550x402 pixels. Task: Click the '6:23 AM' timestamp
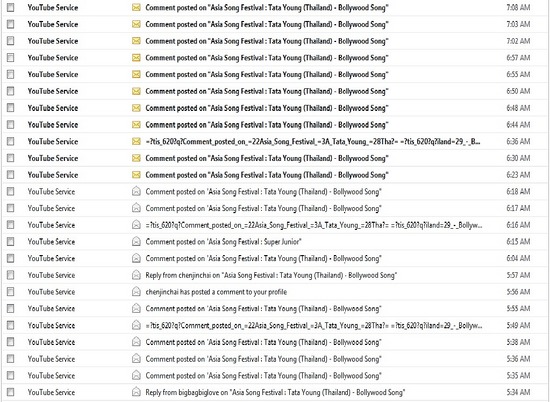[518, 175]
